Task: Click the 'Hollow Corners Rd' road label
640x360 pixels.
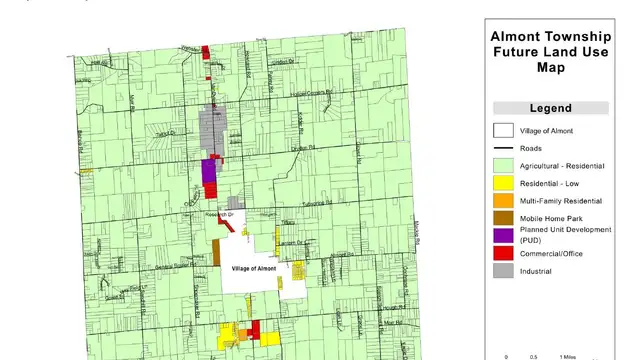Action: click(311, 93)
